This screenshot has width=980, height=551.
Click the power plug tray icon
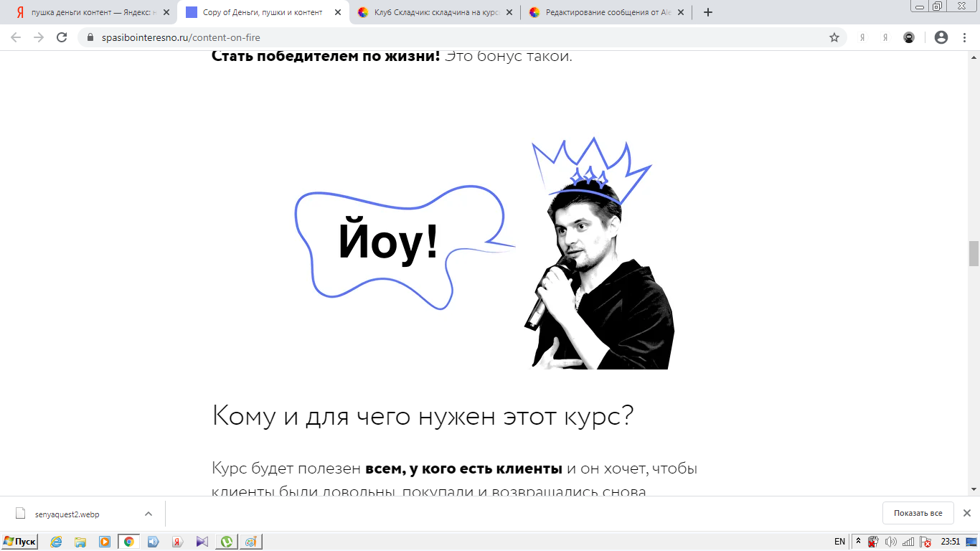[873, 542]
